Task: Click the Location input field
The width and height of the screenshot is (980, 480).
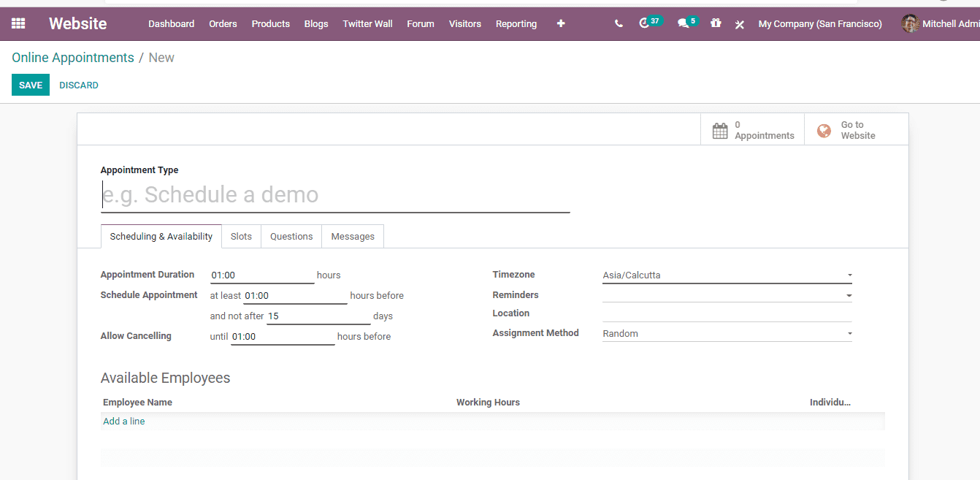Action: (x=727, y=313)
